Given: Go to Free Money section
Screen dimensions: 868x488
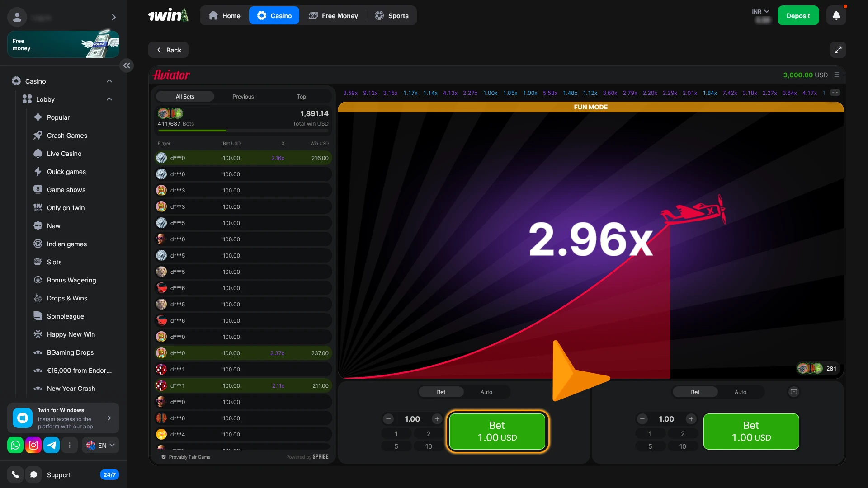Looking at the screenshot, I should (334, 15).
